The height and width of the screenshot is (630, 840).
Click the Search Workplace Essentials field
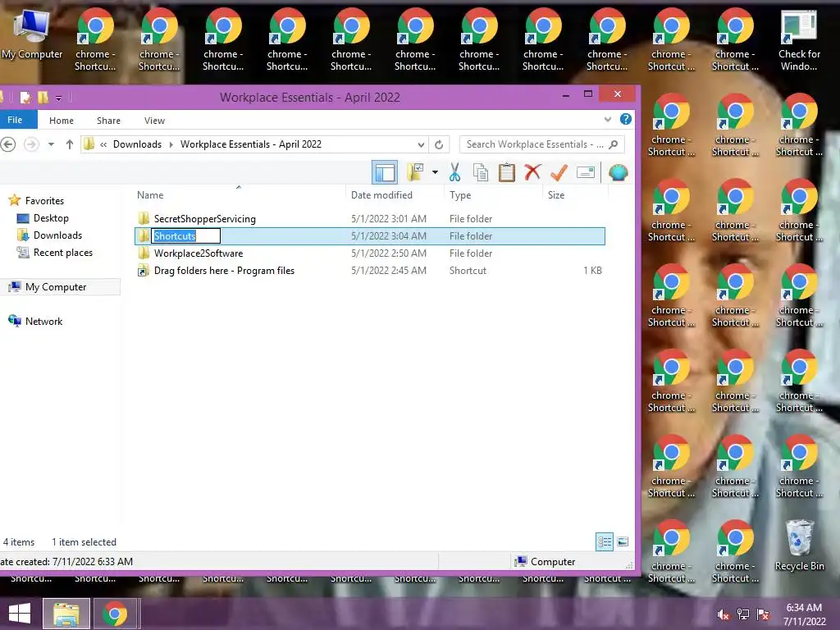coord(541,144)
